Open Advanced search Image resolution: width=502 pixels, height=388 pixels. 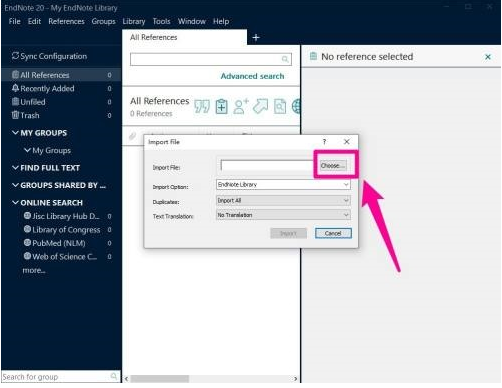click(252, 76)
